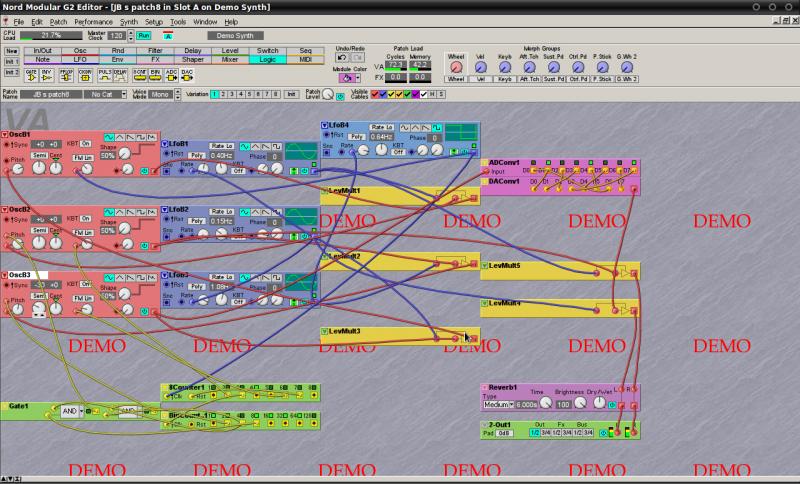Select variation 3
Image resolution: width=800 pixels, height=484 pixels.
coord(232,94)
